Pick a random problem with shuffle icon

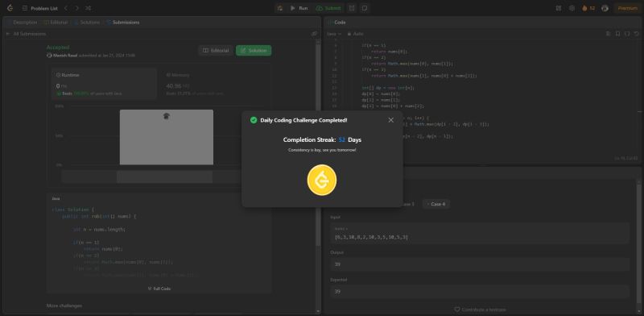point(88,8)
